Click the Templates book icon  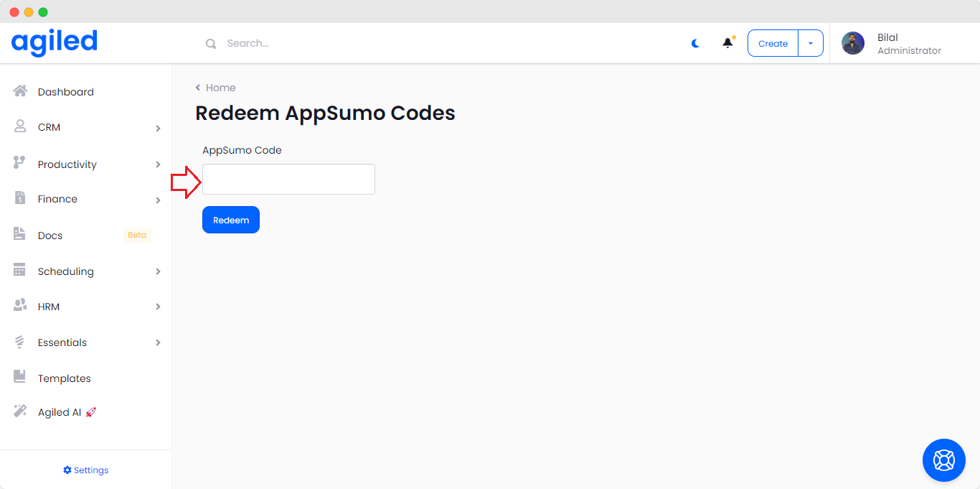tap(20, 377)
